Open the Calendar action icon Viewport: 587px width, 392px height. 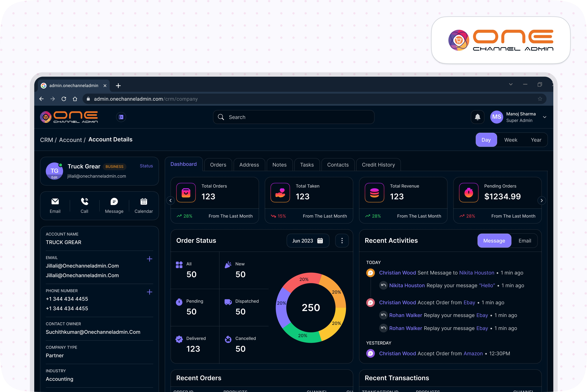click(144, 201)
